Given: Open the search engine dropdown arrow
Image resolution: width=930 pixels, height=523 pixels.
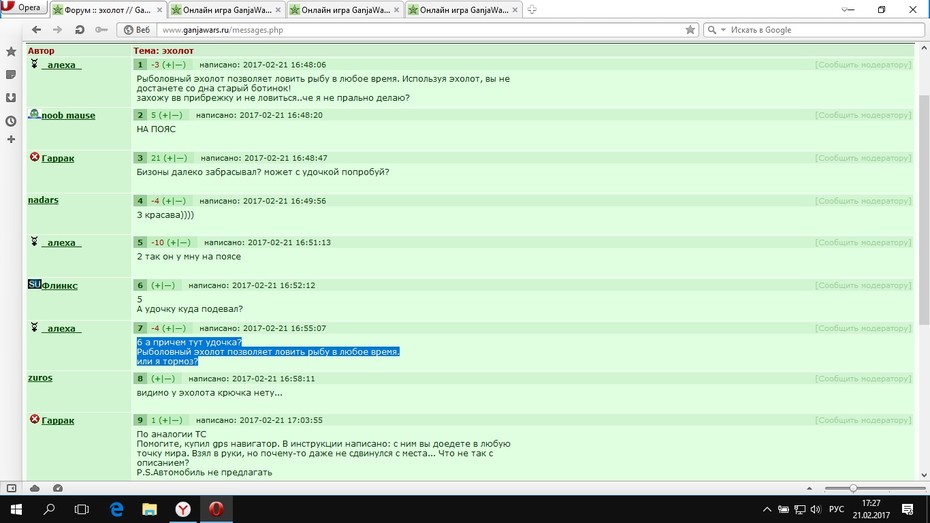Looking at the screenshot, I should pos(723,30).
